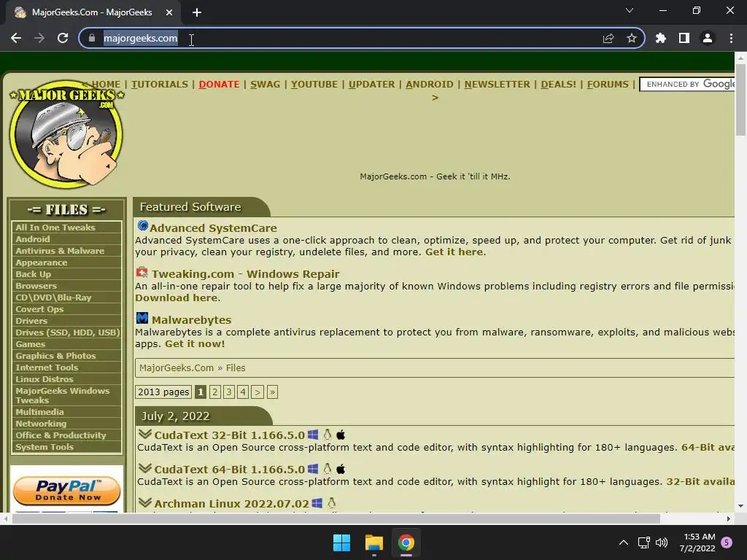Open the Extensions puzzle icon
This screenshot has width=747, height=560.
click(661, 38)
